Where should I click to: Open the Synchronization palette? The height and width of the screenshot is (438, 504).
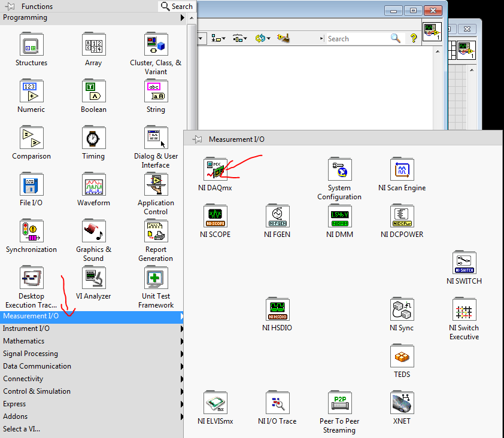pos(31,231)
